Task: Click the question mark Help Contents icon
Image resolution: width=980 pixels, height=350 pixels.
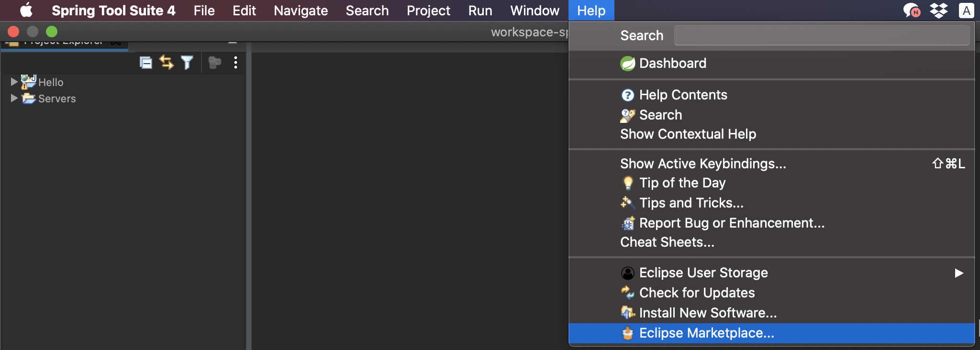Action: pyautogui.click(x=627, y=95)
